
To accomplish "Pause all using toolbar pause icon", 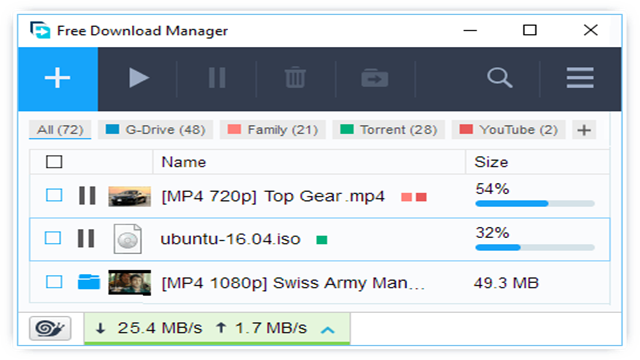I will pos(217,78).
